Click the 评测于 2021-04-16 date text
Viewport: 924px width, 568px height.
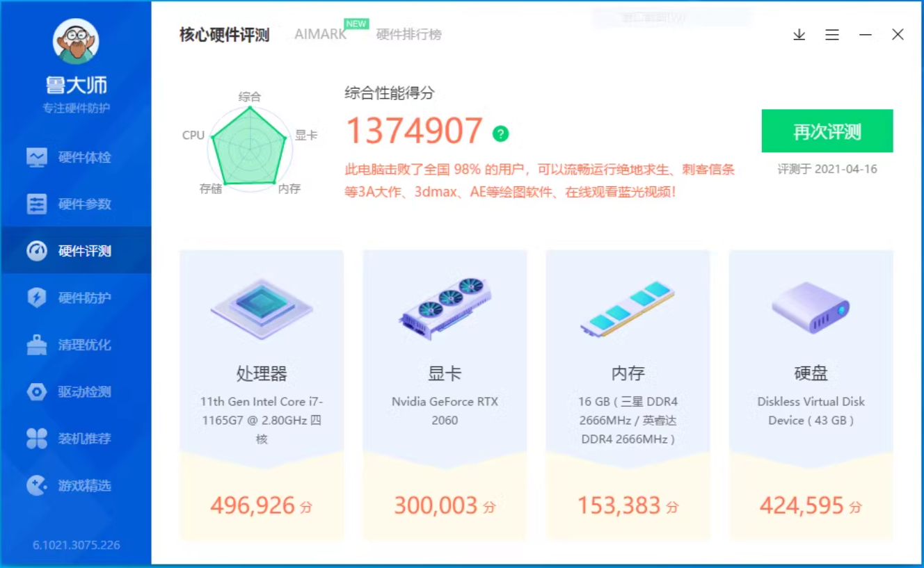pos(827,169)
